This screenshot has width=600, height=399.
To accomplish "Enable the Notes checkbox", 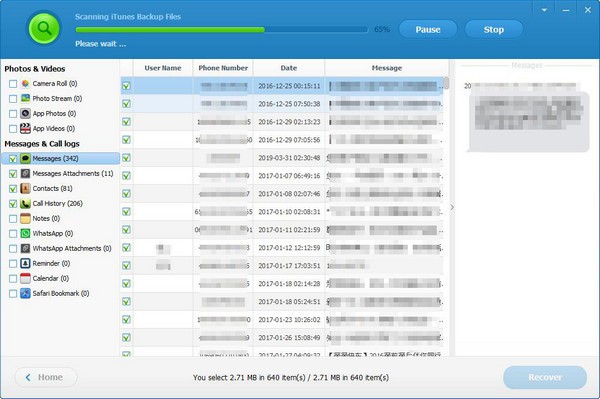I will click(x=13, y=219).
